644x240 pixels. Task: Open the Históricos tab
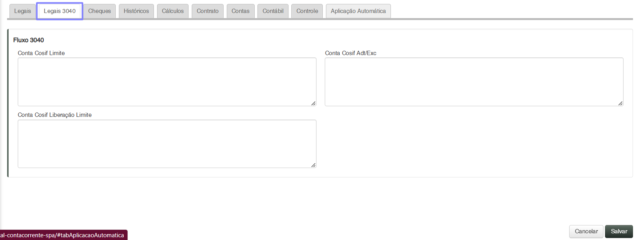pyautogui.click(x=136, y=11)
